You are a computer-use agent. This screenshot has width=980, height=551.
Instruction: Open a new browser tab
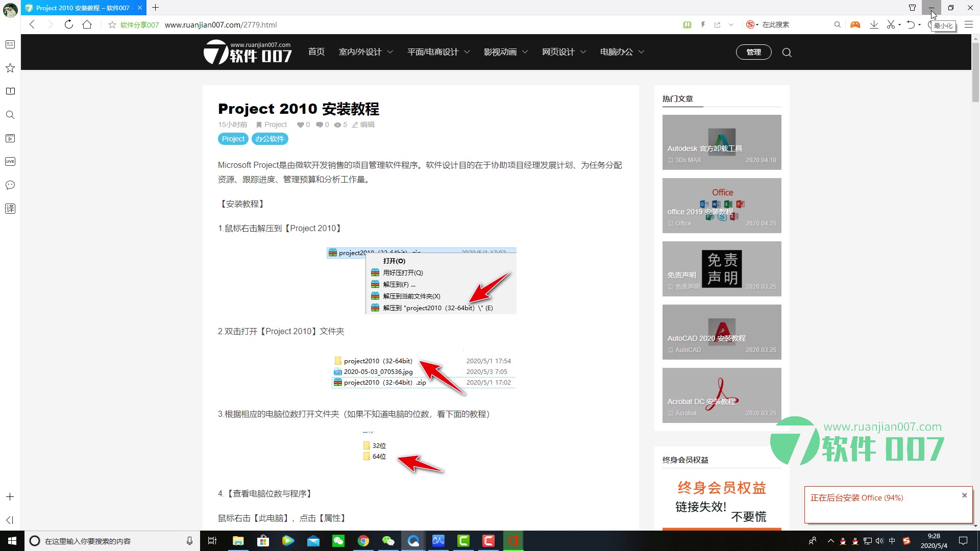tap(156, 8)
